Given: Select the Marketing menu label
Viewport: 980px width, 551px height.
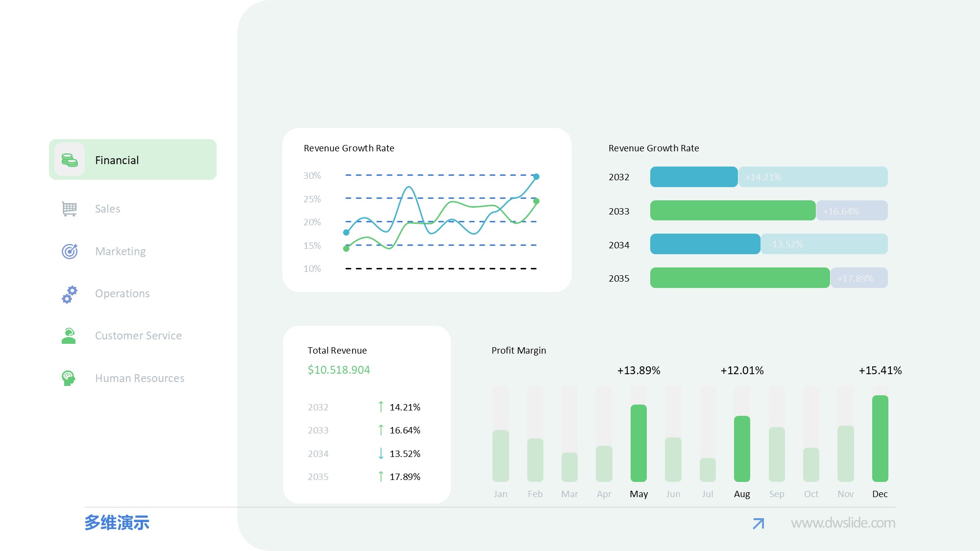Looking at the screenshot, I should click(121, 252).
